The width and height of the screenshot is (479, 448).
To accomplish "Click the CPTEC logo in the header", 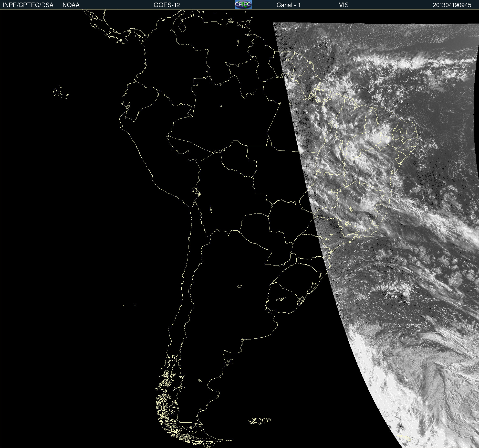I will point(243,5).
